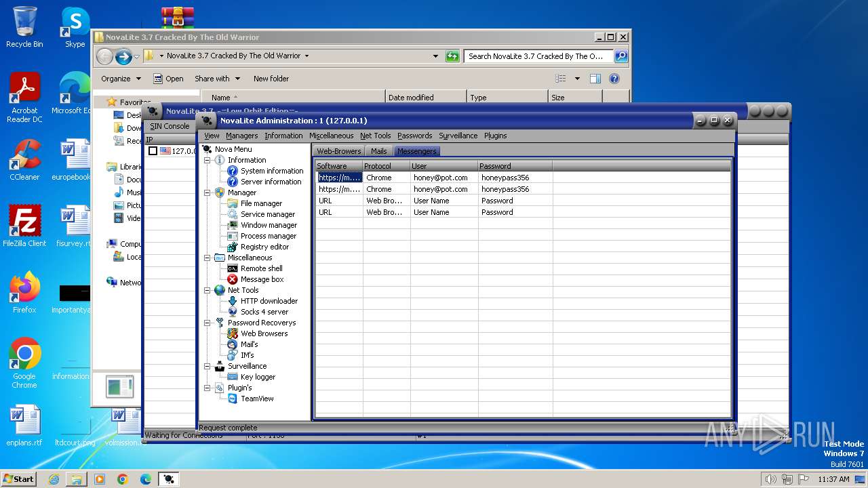The image size is (868, 488).
Task: Select File manager in Nova Menu
Action: pyautogui.click(x=261, y=203)
